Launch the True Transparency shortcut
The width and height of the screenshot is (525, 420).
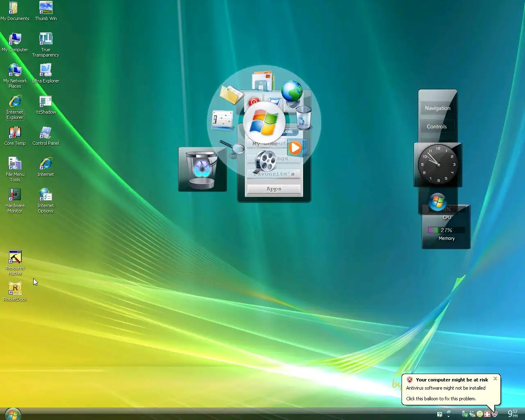click(x=46, y=45)
